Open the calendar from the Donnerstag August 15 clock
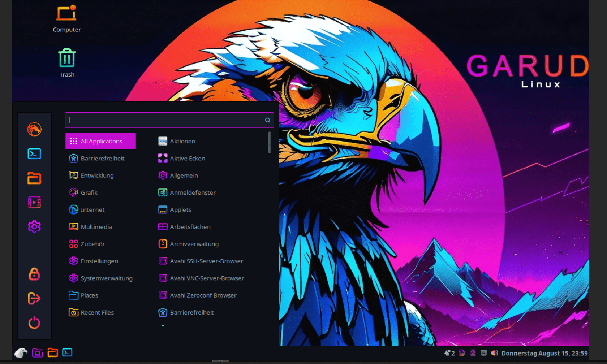 tap(544, 353)
